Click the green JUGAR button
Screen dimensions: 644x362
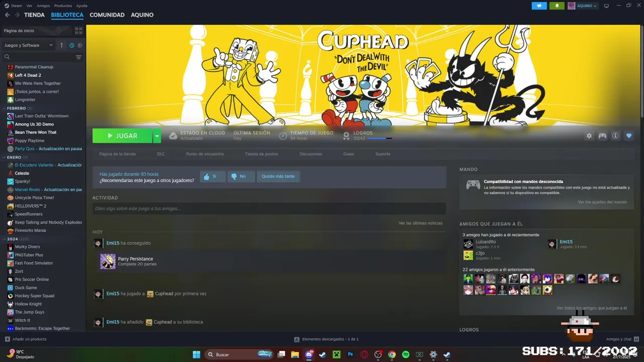click(122, 136)
